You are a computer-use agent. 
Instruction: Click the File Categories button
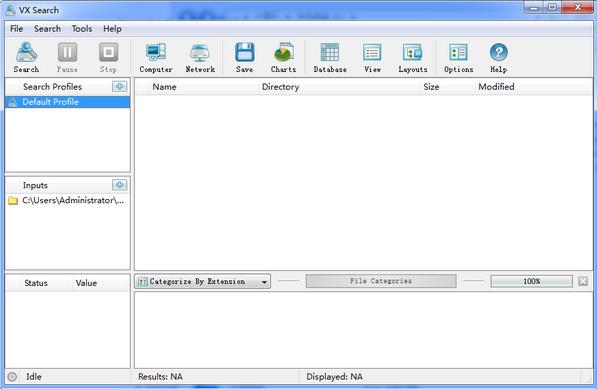pos(381,281)
